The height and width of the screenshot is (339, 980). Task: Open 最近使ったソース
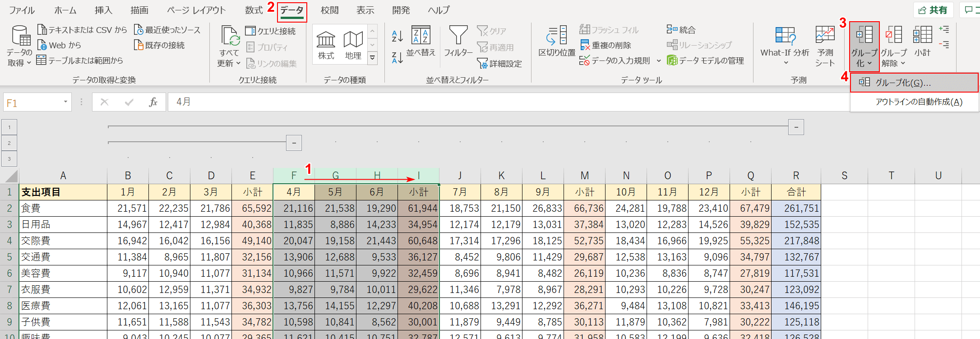(x=167, y=30)
